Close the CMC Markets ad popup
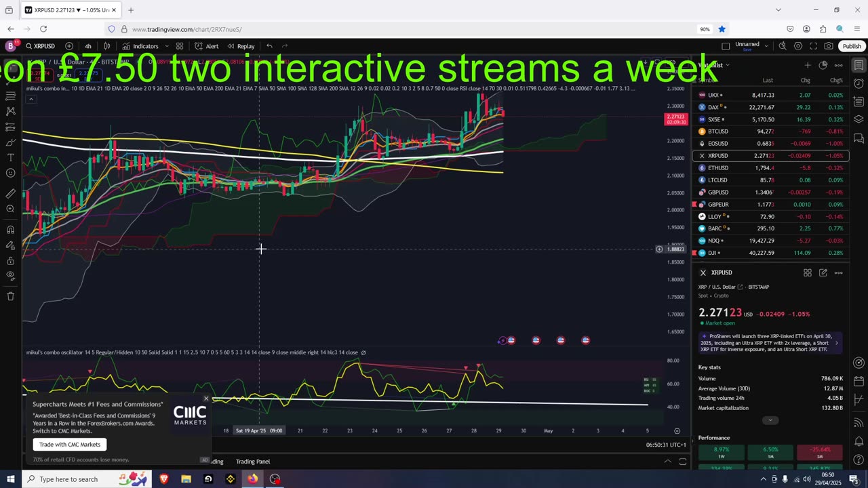868x488 pixels. tap(206, 399)
